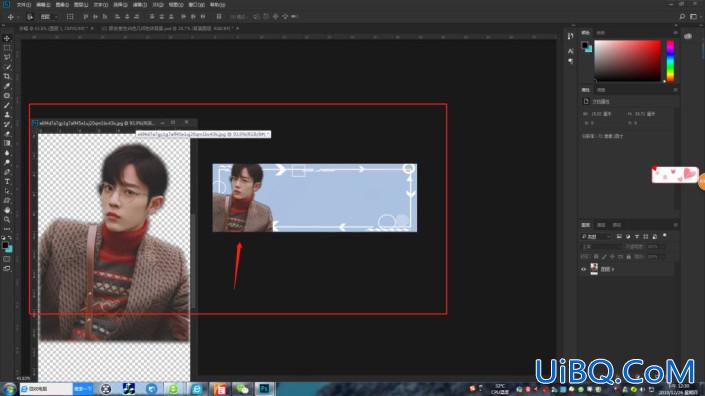Switch foreground and background colors arrow
Image resolution: width=705 pixels, height=396 pixels.
(10, 238)
